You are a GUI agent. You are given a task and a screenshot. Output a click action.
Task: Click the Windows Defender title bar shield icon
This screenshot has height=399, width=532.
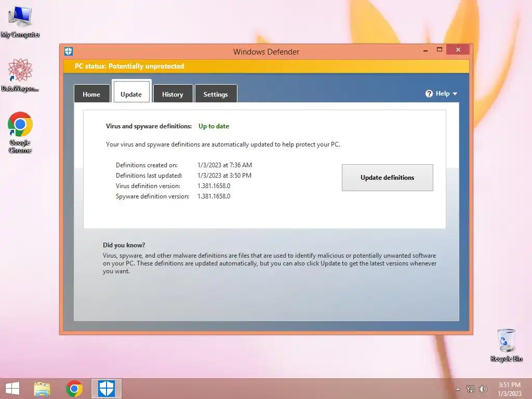(x=69, y=51)
